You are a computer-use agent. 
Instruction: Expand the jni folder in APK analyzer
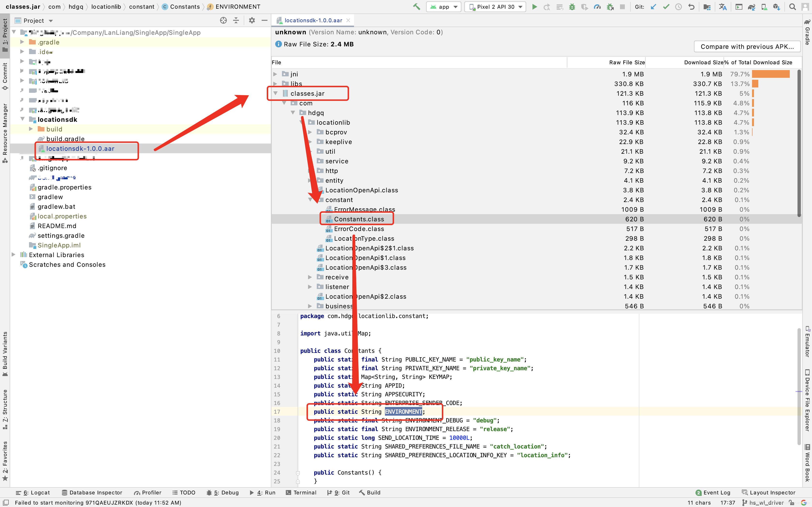pyautogui.click(x=275, y=74)
